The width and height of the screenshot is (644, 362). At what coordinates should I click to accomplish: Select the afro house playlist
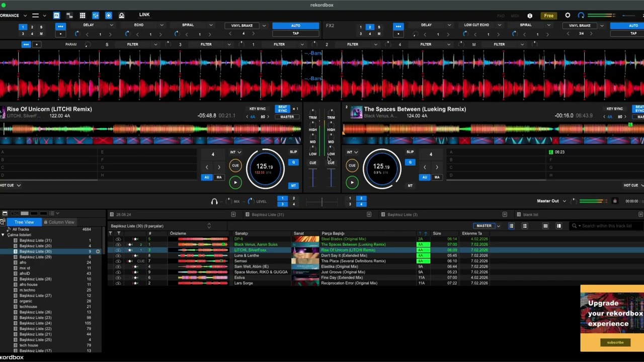coord(28,285)
